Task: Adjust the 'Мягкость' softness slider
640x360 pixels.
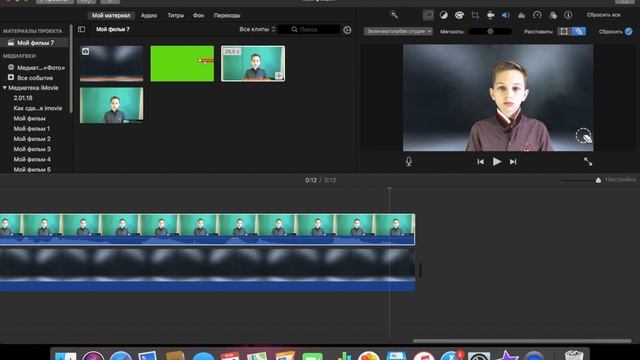Action: point(490,31)
